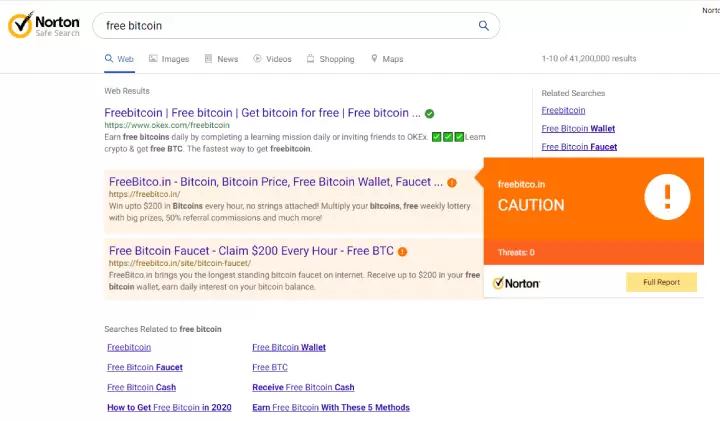The height and width of the screenshot is (421, 720).
Task: Open Receive Free Bitcoin Cash link
Action: (303, 387)
